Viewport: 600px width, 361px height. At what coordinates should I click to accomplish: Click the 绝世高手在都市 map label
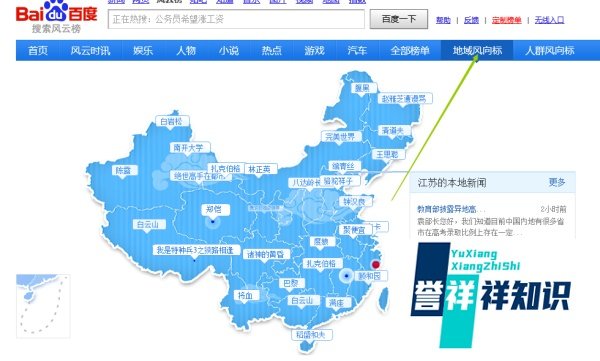tap(199, 176)
